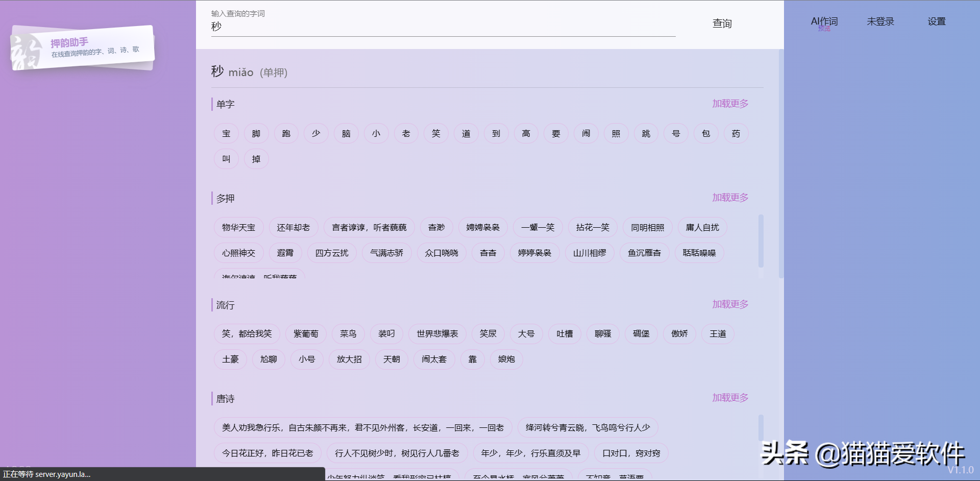Choose the character chip 道
The image size is (980, 481).
pos(466,134)
